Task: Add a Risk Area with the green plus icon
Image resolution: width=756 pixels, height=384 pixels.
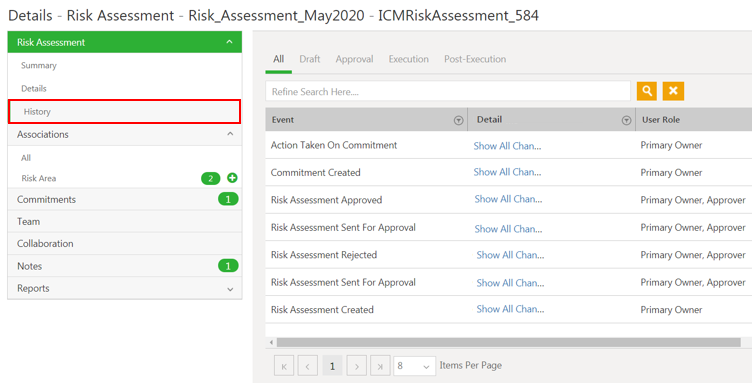Action: click(x=232, y=178)
